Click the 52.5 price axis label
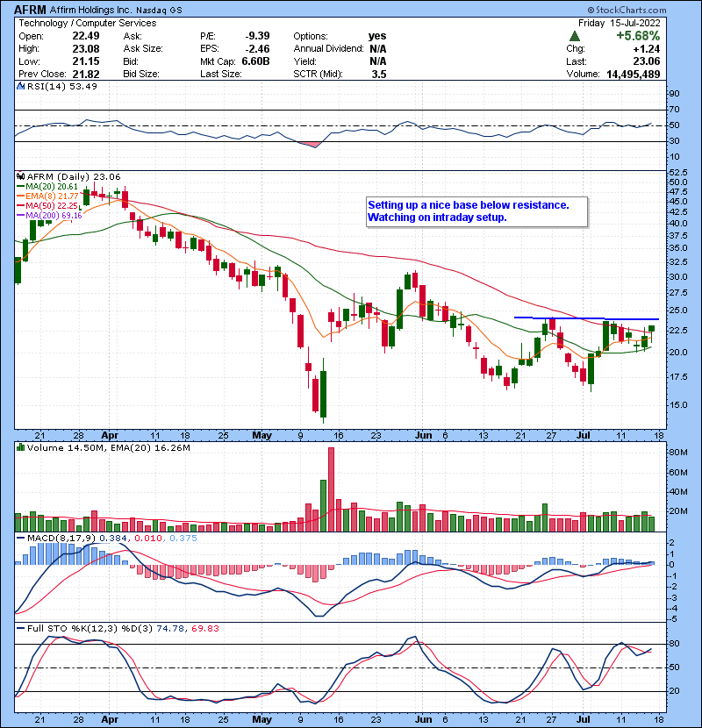 tap(678, 173)
